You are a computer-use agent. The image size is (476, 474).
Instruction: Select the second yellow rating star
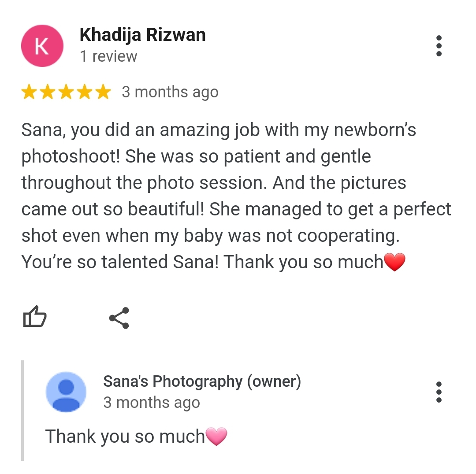click(x=48, y=92)
